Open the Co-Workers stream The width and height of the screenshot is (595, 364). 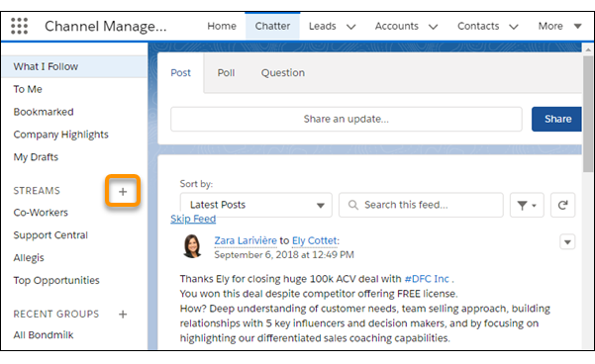click(x=41, y=213)
